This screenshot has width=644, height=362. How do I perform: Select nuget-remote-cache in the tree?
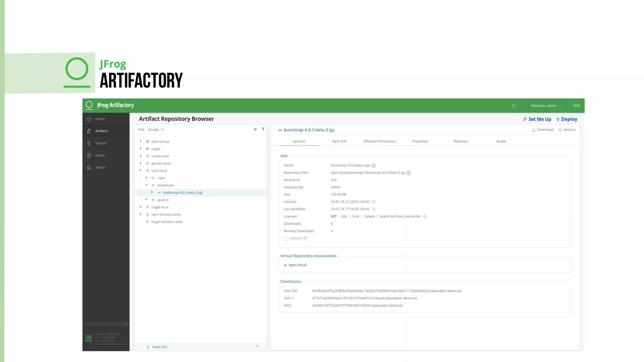[x=167, y=222]
